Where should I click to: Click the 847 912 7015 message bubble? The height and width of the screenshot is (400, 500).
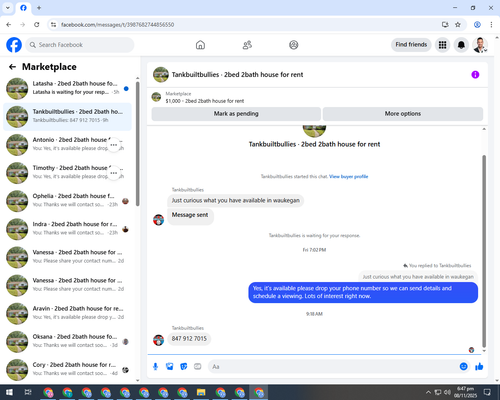click(x=189, y=339)
